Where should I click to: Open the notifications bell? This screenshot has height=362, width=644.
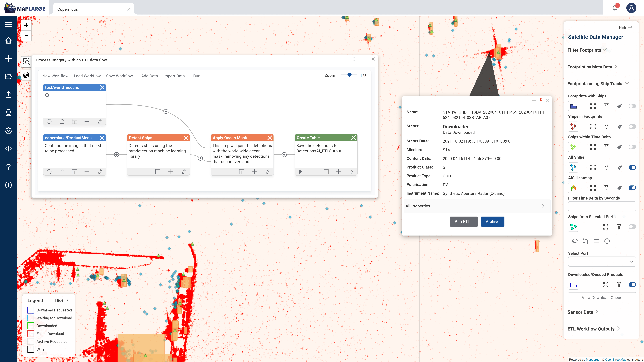[615, 8]
